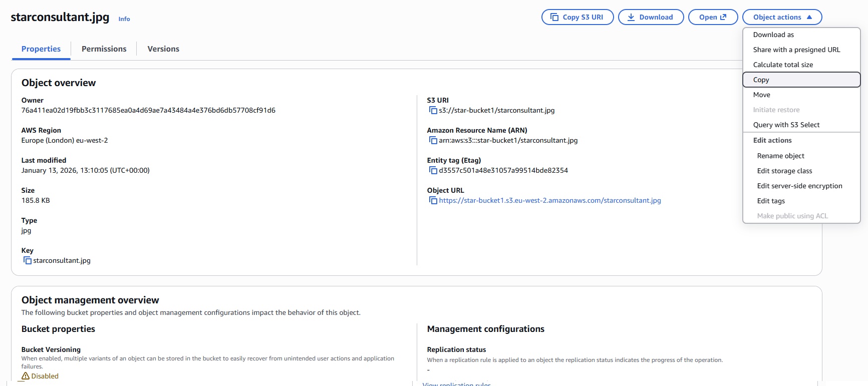Click the copy icon beside the Key value
Viewport: 868px width, 386px height.
click(x=28, y=261)
